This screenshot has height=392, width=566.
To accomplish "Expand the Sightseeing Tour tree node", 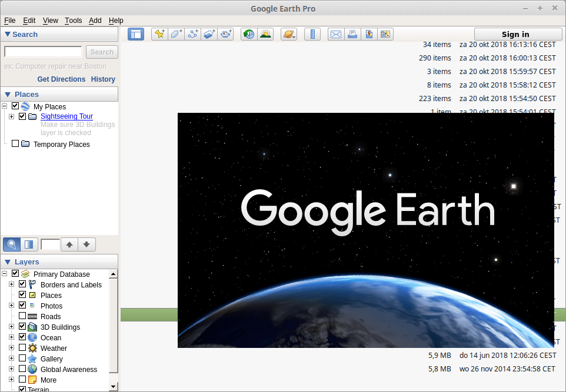I will (x=12, y=116).
